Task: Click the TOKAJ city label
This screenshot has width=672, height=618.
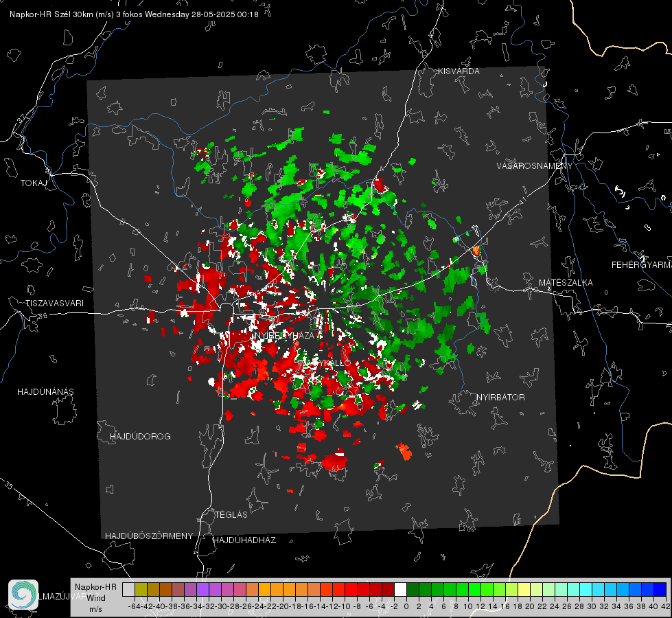Action: tap(34, 183)
